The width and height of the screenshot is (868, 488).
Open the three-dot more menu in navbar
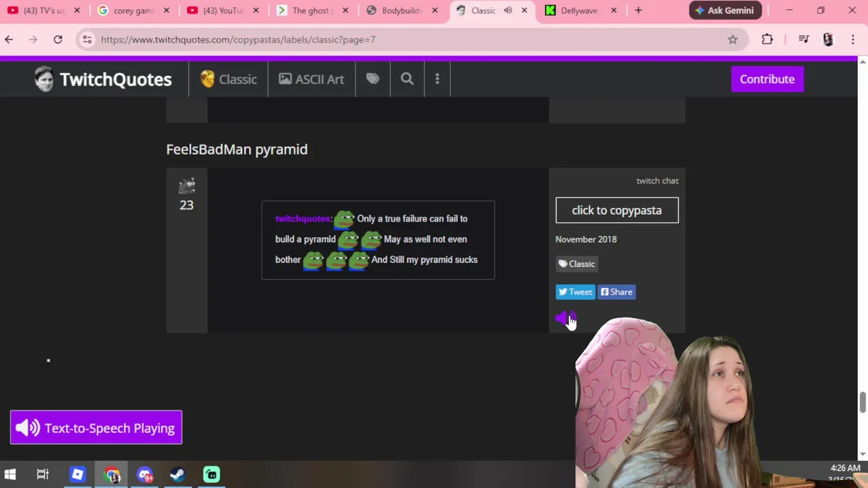437,79
